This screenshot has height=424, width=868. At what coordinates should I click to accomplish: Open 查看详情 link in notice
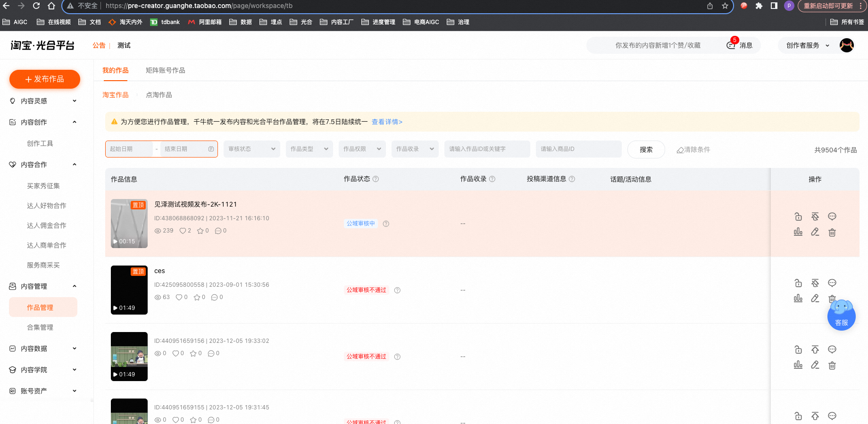(x=387, y=122)
